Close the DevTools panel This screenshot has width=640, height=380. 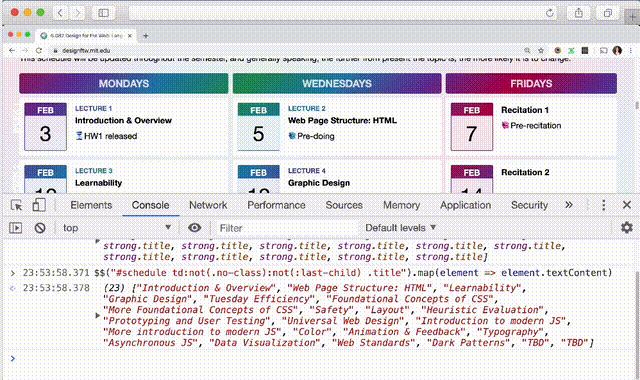pyautogui.click(x=627, y=205)
